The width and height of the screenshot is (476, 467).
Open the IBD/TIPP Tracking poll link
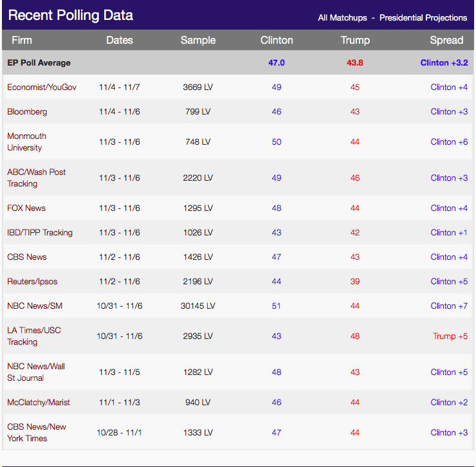point(40,233)
